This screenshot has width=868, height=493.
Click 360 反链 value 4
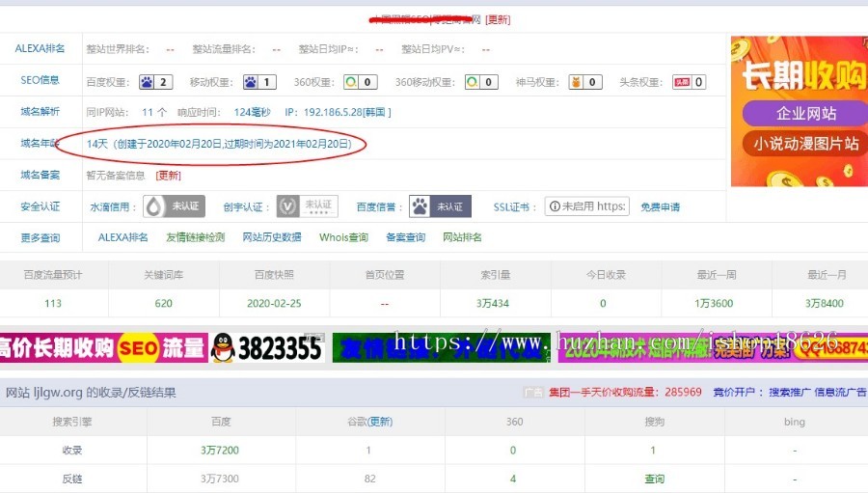point(513,478)
